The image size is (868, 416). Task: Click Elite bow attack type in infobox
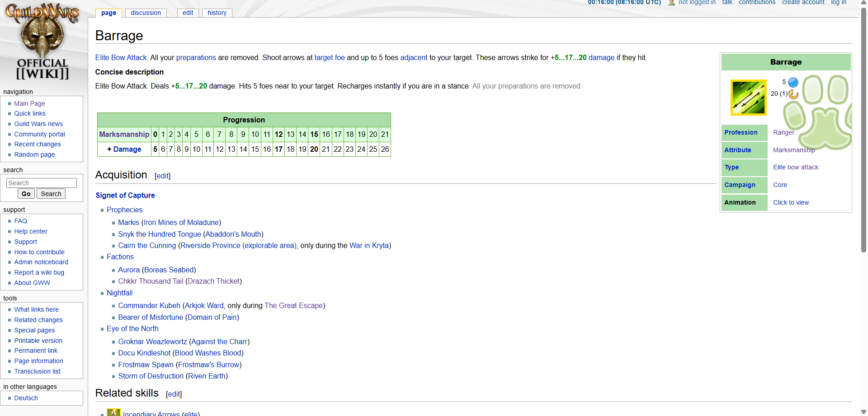click(796, 167)
